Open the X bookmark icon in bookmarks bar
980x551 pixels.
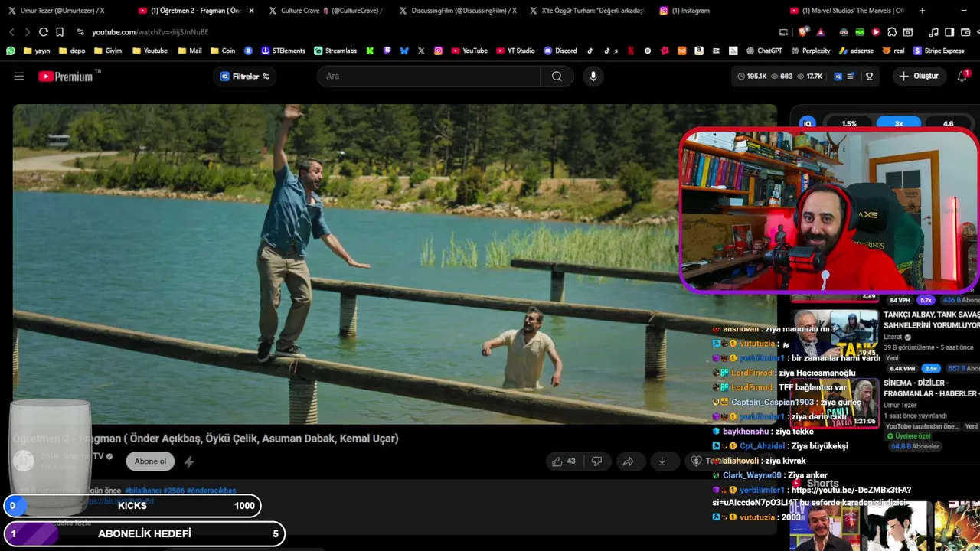(421, 51)
